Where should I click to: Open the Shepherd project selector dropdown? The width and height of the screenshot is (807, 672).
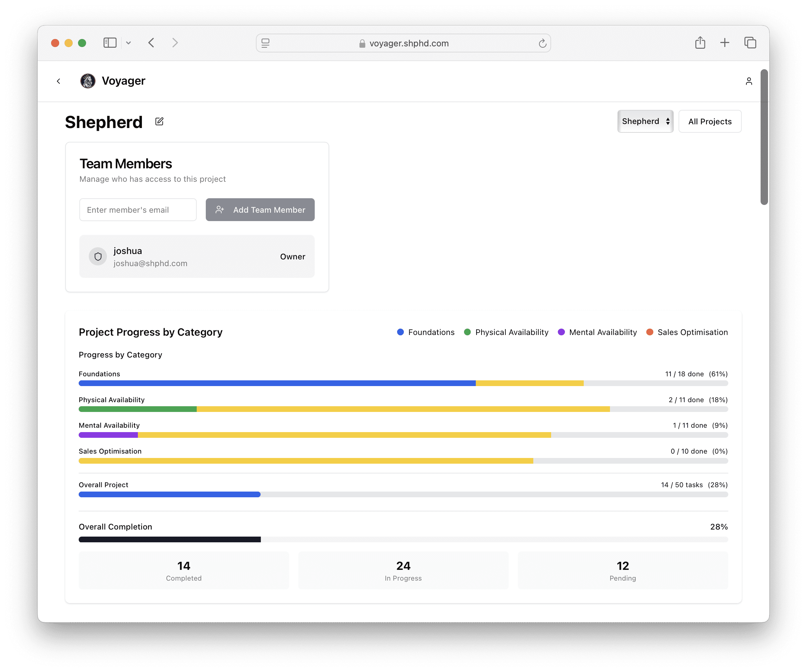[x=645, y=121]
